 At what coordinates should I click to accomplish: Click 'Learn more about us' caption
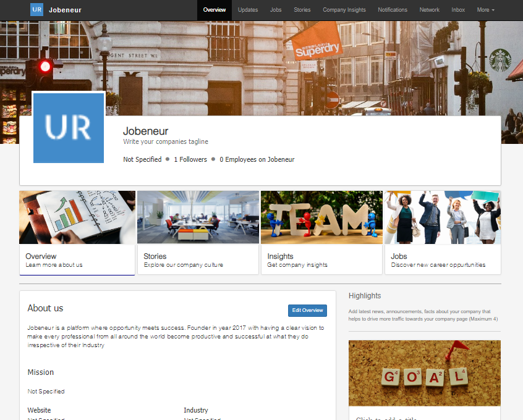pos(54,265)
